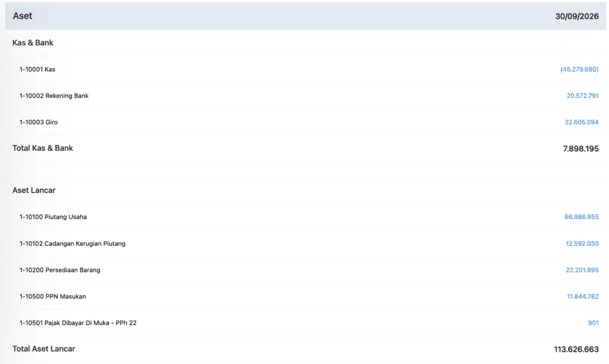Open PPN Masukan amount 11.844.782
The height and width of the screenshot is (364, 609).
[583, 296]
